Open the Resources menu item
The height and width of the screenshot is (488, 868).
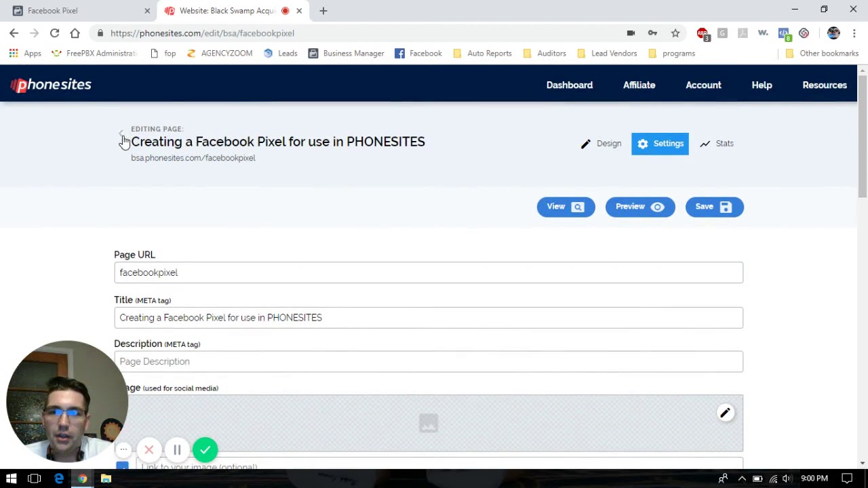coord(825,85)
